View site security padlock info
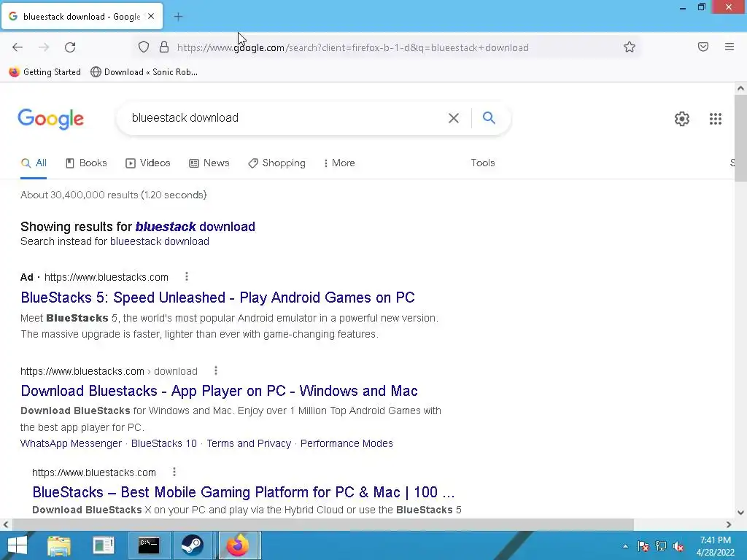Viewport: 747px width, 560px height. click(x=164, y=47)
